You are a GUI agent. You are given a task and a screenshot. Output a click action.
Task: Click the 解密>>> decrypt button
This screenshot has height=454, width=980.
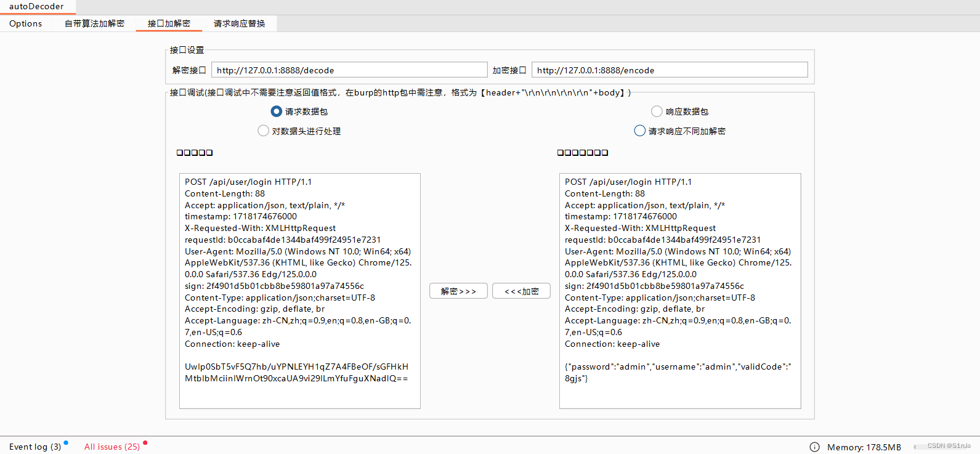pyautogui.click(x=458, y=291)
